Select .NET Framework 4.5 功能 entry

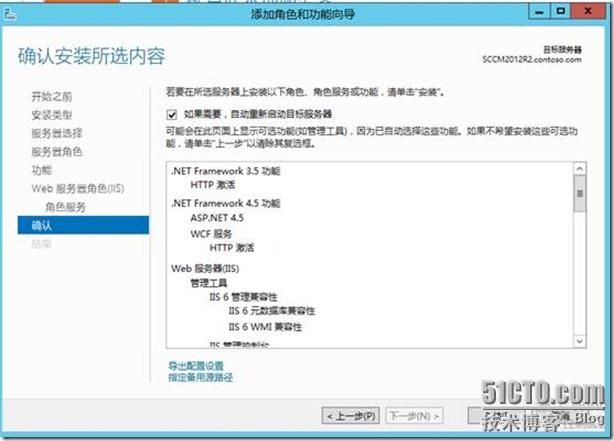[226, 203]
